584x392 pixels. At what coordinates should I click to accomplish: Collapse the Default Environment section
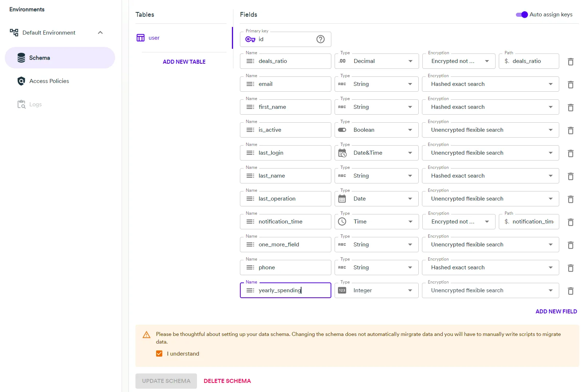coord(100,33)
